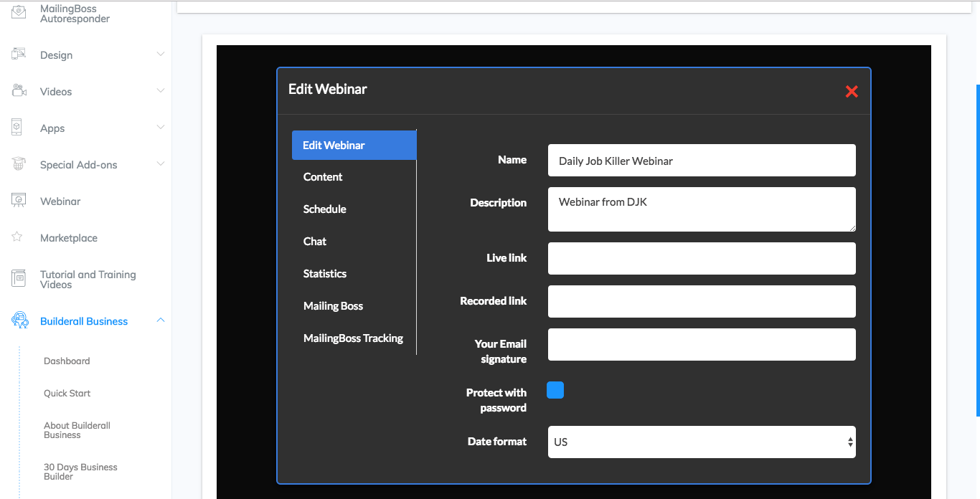Screen dimensions: 980x499
Task: Open Tutorial and Training Videos link
Action: pos(88,280)
